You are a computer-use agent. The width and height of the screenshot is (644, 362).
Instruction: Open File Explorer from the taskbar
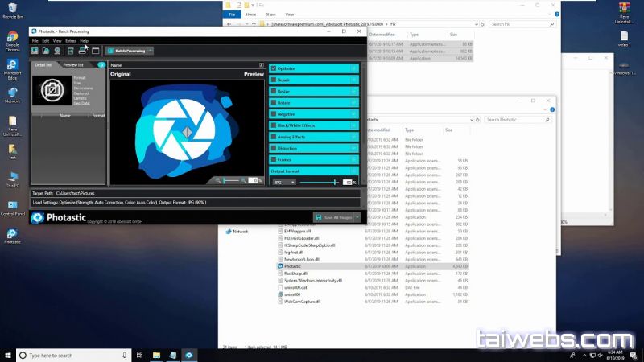point(156,354)
